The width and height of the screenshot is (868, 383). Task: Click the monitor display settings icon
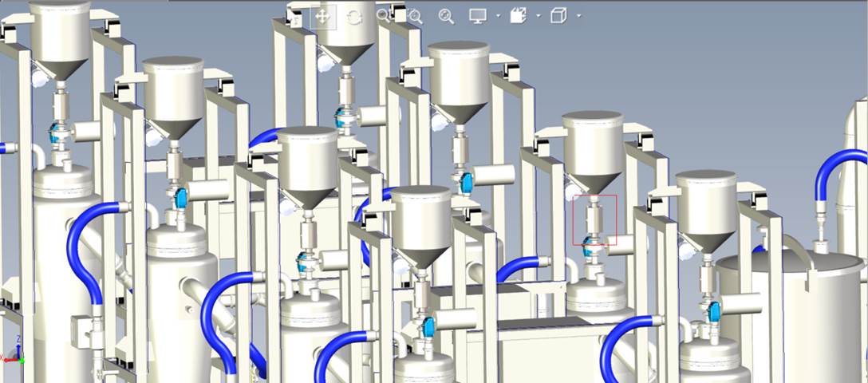[x=478, y=16]
